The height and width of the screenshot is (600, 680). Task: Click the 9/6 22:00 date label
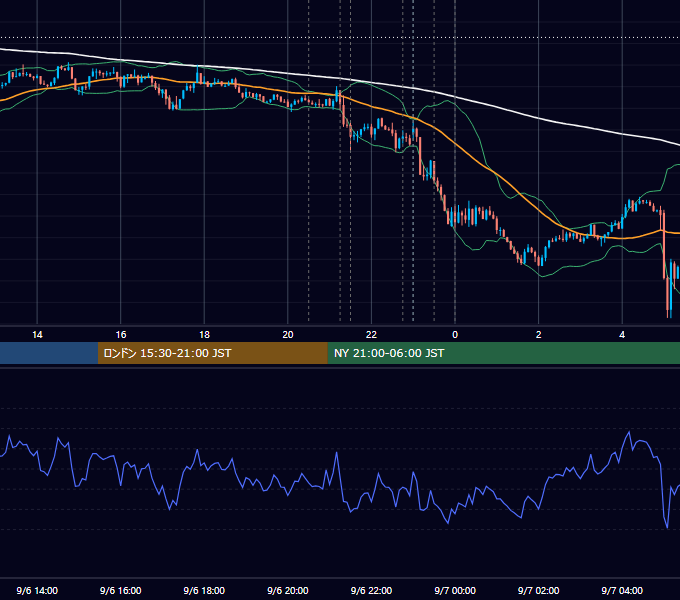point(371,590)
